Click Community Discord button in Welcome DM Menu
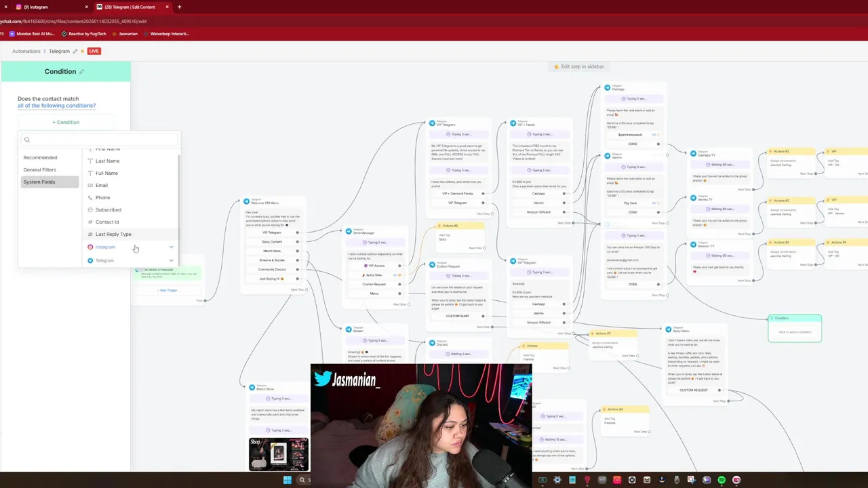 pyautogui.click(x=272, y=269)
